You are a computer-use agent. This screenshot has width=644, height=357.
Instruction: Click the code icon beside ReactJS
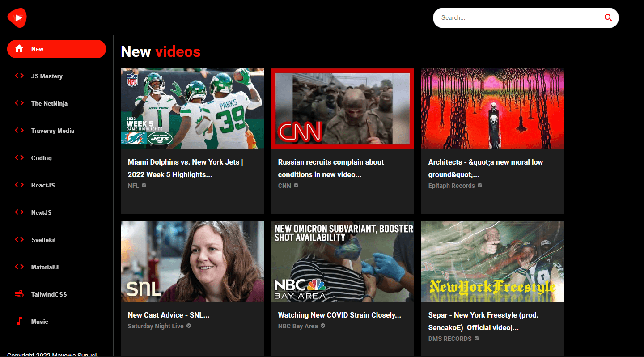tap(19, 185)
